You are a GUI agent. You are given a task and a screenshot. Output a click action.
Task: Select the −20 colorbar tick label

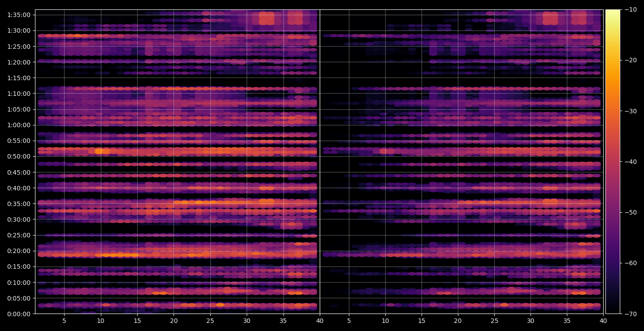tap(630, 60)
